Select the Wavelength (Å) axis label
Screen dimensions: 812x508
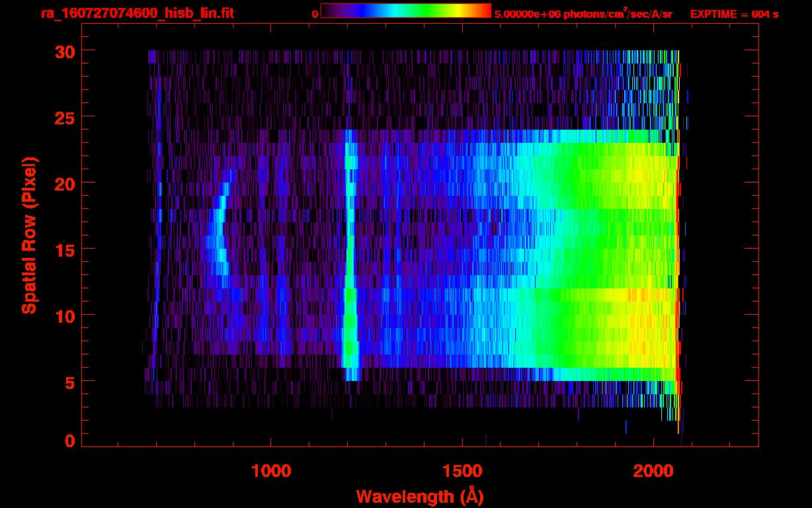pyautogui.click(x=415, y=496)
